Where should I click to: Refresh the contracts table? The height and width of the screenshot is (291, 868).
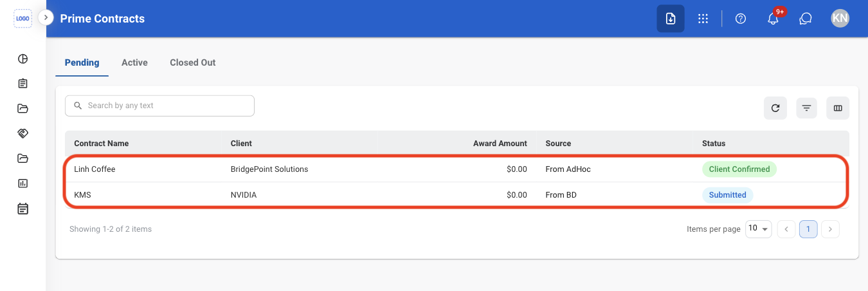coord(775,108)
